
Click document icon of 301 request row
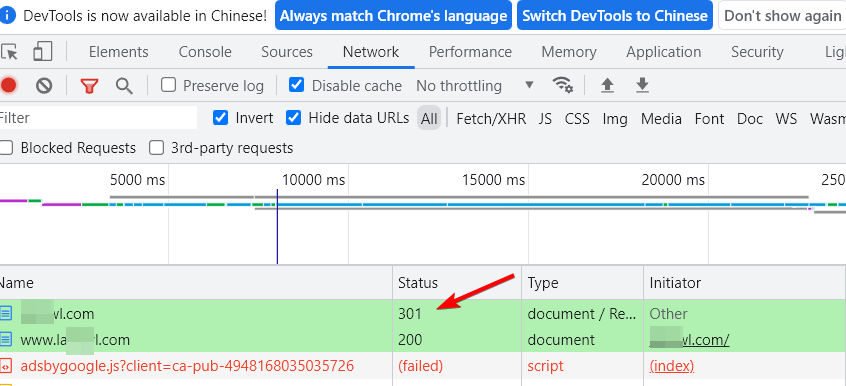(6, 313)
